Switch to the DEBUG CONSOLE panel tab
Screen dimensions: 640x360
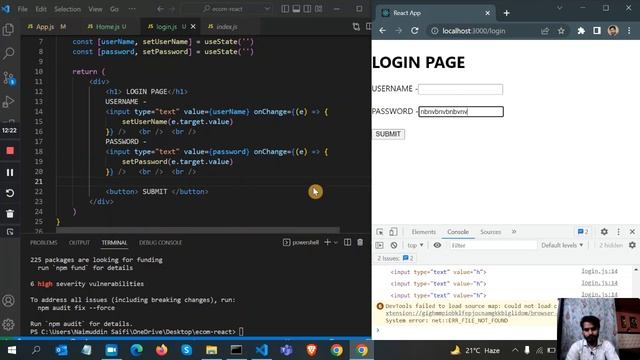[x=160, y=242]
